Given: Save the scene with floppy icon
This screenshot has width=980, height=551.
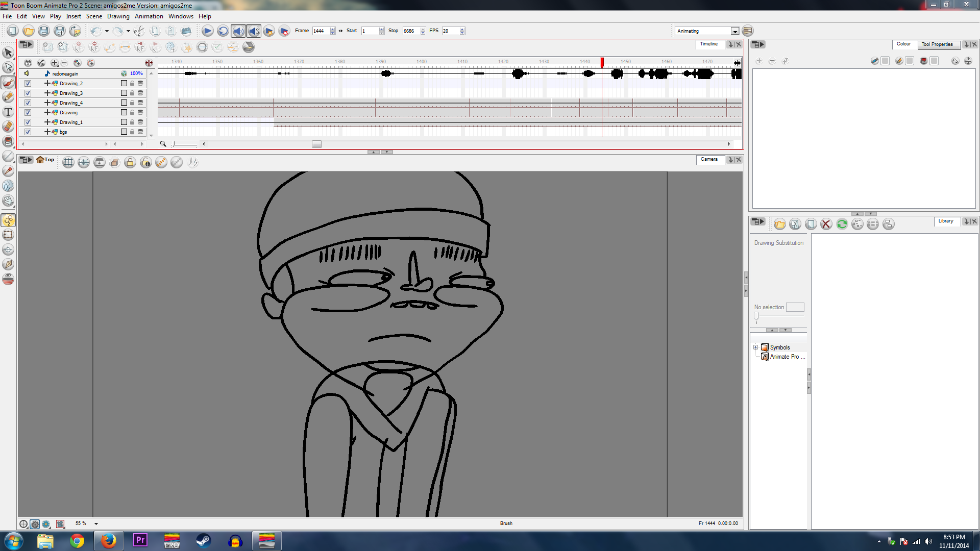Looking at the screenshot, I should coord(44,31).
